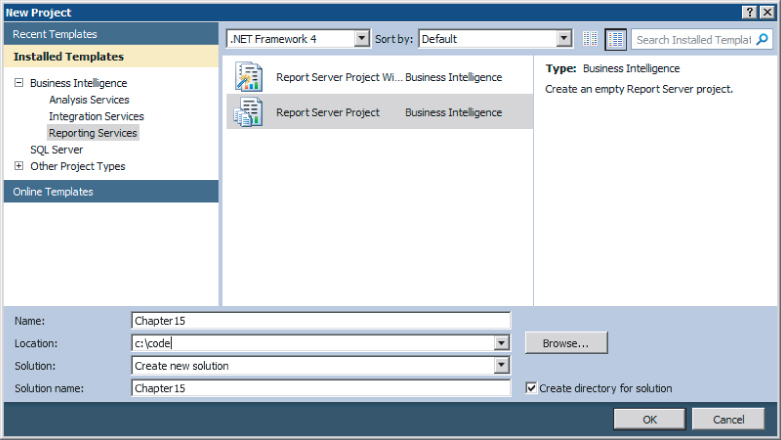Select the Report Server Project Wizard icon
Viewport: 781px width, 440px height.
[249, 77]
